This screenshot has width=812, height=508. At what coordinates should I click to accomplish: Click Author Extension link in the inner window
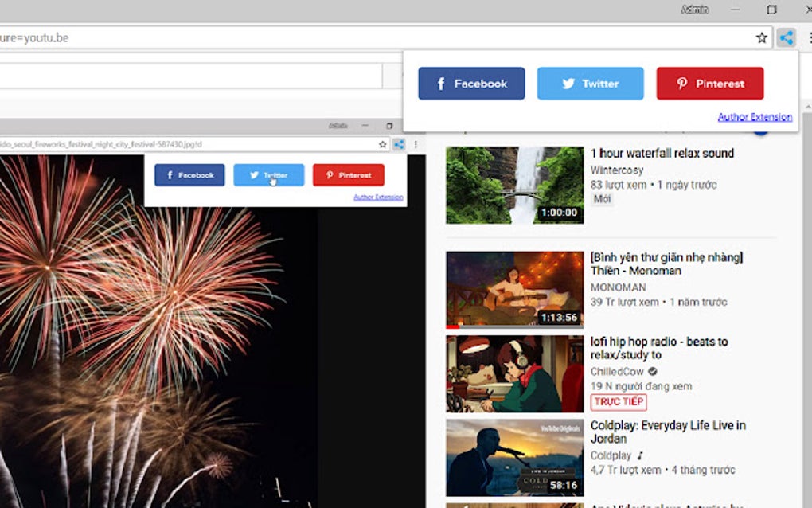(379, 197)
